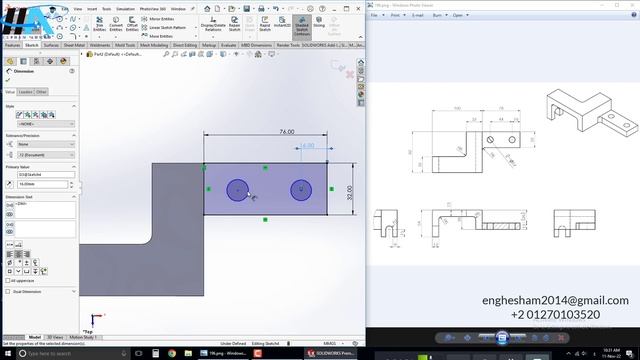The height and width of the screenshot is (360, 640).
Task: Click the dimension name D3@Sketch4 field
Action: click(46, 175)
